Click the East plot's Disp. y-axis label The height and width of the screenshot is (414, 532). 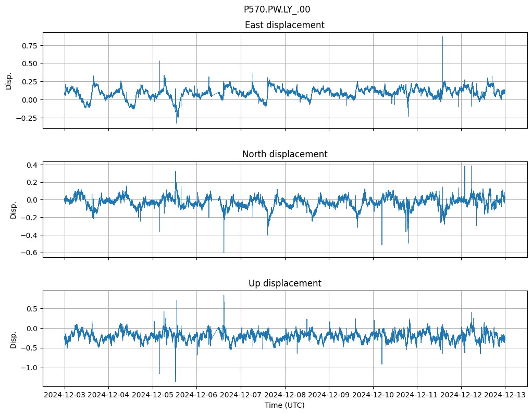tap(9, 80)
